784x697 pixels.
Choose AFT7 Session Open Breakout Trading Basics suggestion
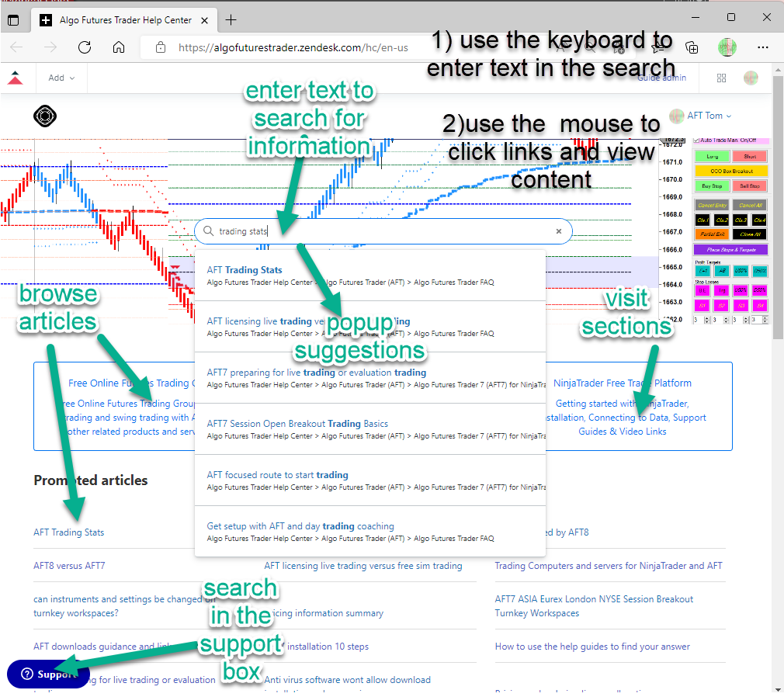point(370,429)
